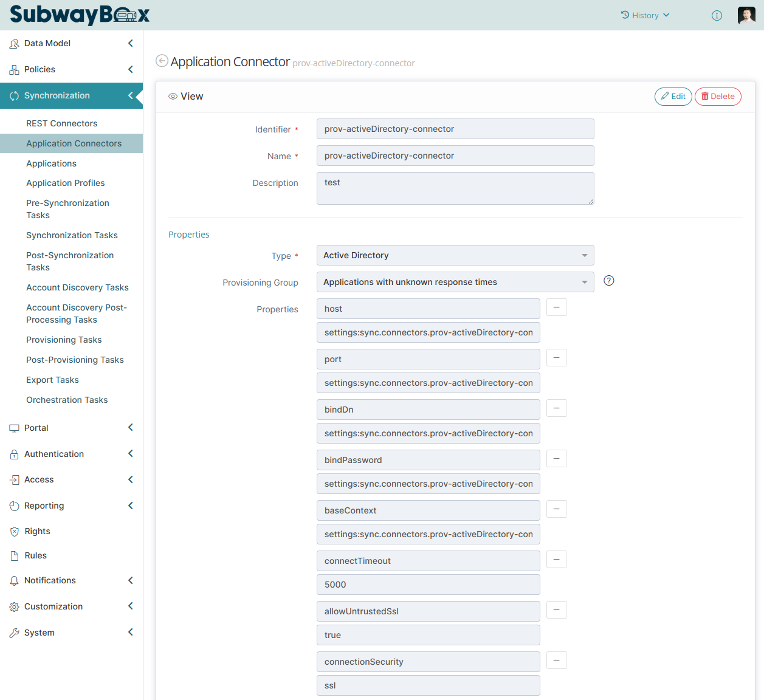764x700 pixels.
Task: Click the Delete button
Action: (717, 97)
